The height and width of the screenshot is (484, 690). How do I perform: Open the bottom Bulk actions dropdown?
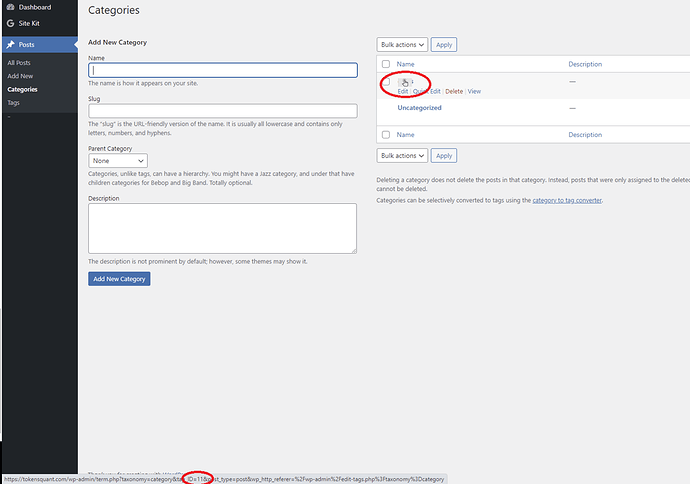403,155
